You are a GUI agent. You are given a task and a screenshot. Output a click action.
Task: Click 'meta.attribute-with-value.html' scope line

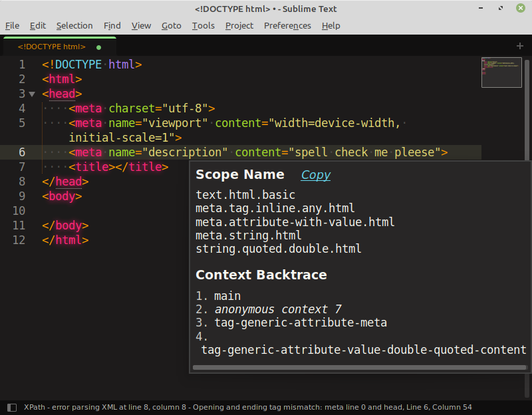pyautogui.click(x=295, y=222)
